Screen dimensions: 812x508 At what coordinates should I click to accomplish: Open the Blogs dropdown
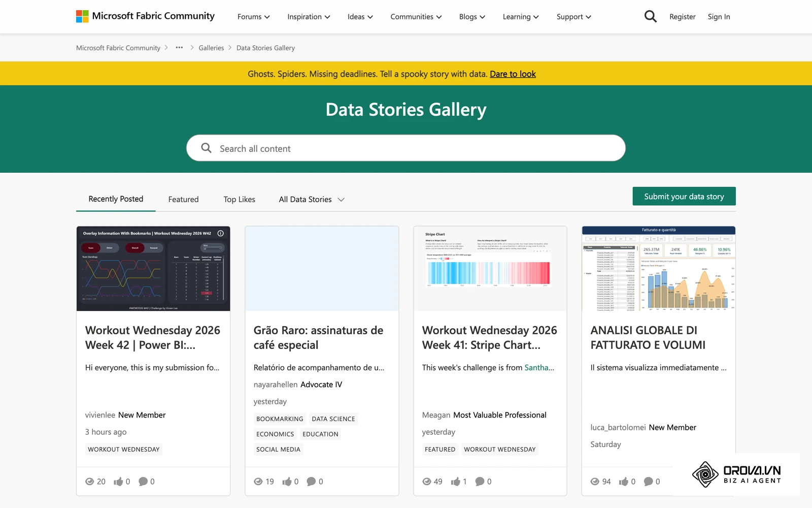(x=472, y=17)
